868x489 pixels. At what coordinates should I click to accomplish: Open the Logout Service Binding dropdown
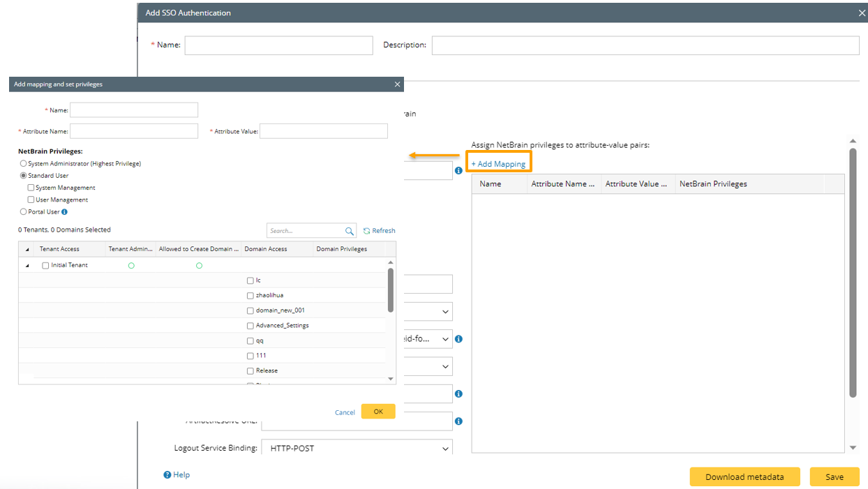click(x=357, y=449)
